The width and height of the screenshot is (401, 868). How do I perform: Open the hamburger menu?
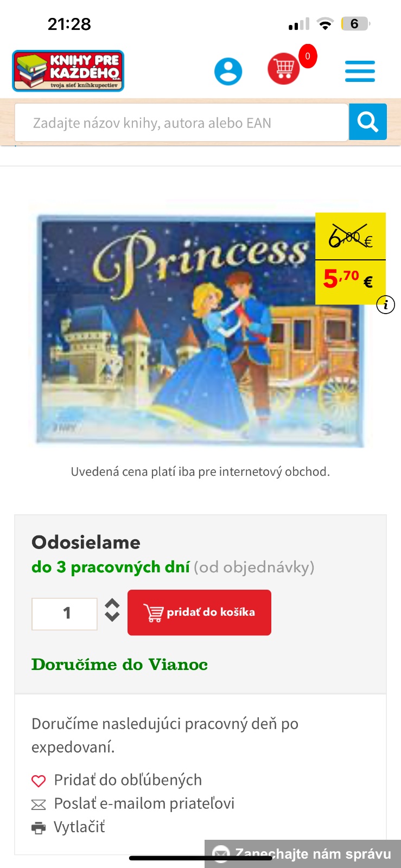(360, 71)
